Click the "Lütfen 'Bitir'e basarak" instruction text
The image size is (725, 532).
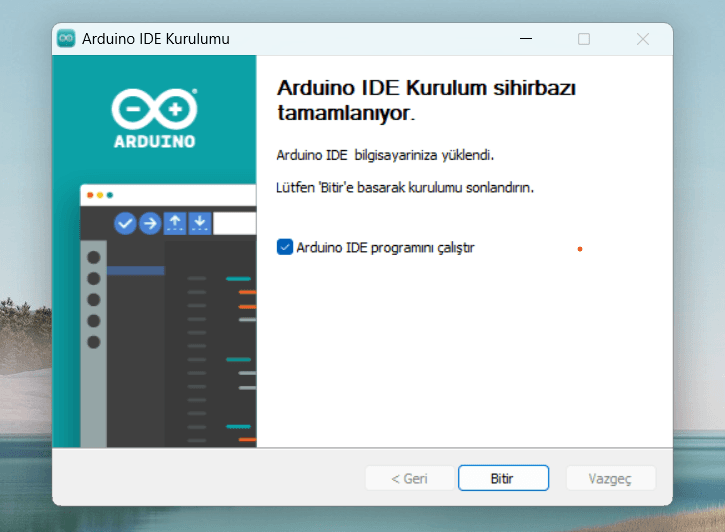(x=405, y=187)
